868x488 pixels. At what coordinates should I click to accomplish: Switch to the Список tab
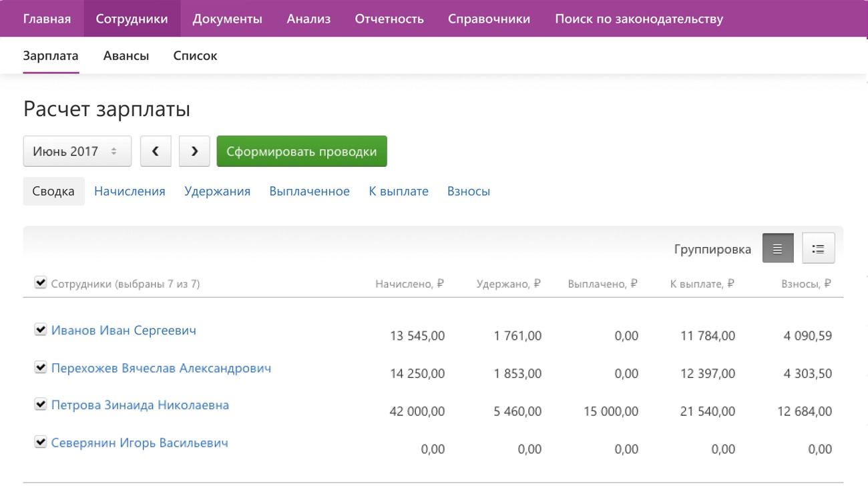click(x=195, y=56)
